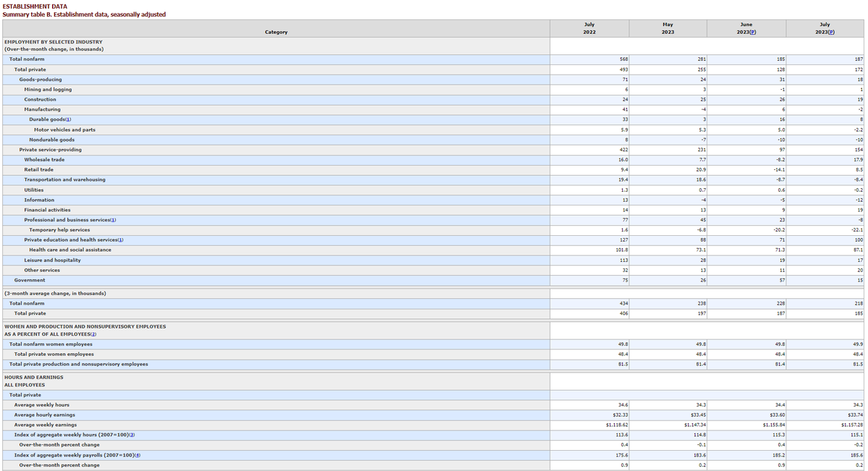Click the Goods-producing row label

(x=41, y=79)
